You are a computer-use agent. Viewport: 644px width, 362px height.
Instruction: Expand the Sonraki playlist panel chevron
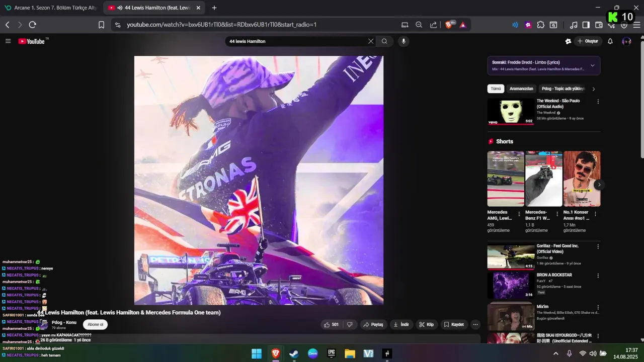592,65
